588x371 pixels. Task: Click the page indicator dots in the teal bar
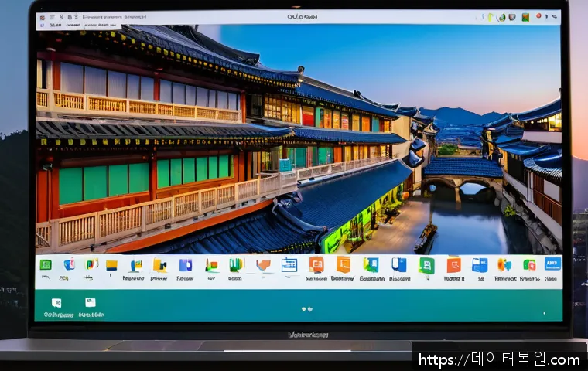tap(306, 309)
